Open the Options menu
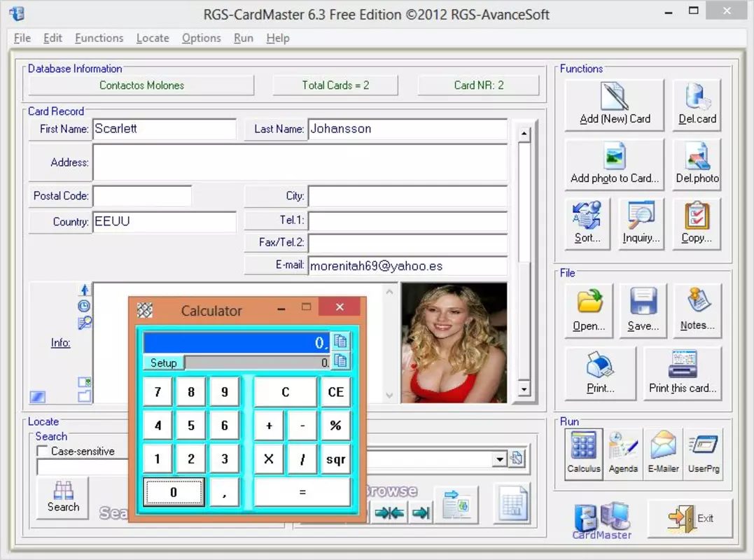The image size is (754, 560). click(x=201, y=38)
